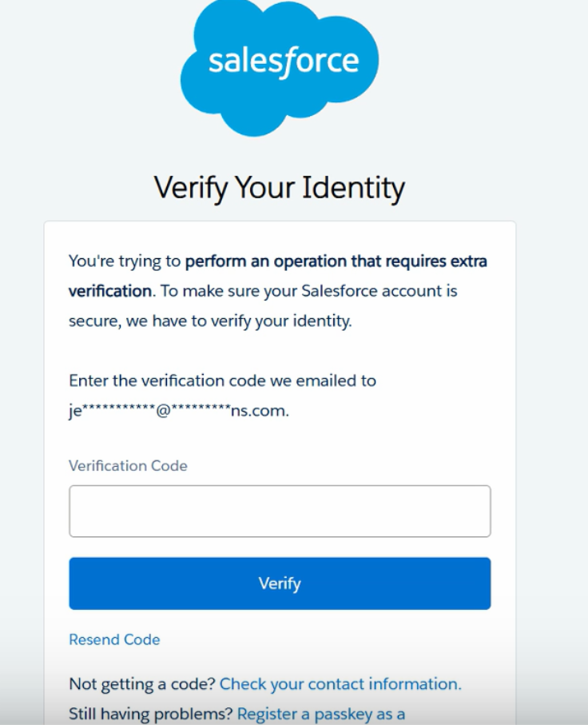Viewport: 588px width, 725px height.
Task: Click the 'Still having problems?' text
Action: point(151,715)
